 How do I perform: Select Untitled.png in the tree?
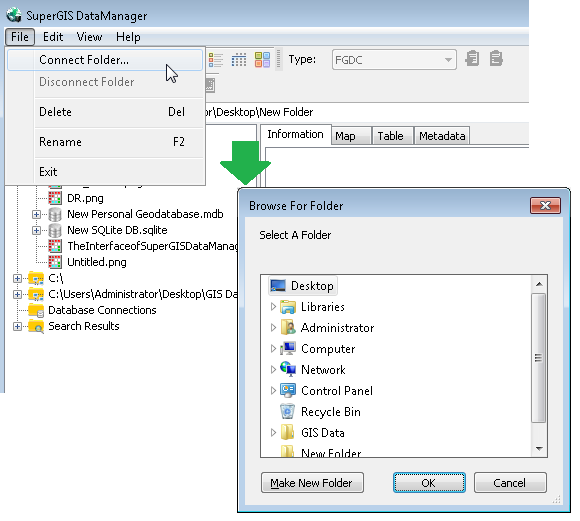pos(97,262)
